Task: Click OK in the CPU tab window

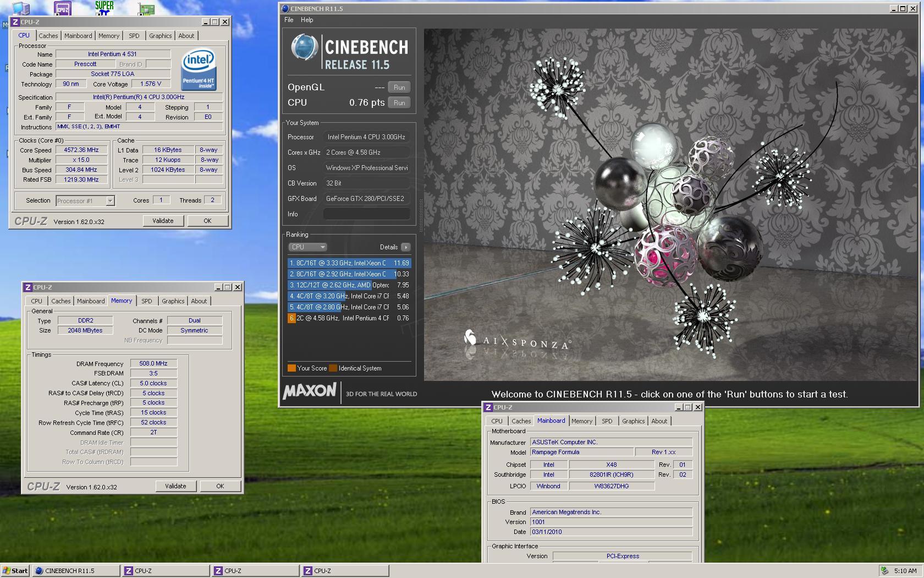Action: point(207,221)
